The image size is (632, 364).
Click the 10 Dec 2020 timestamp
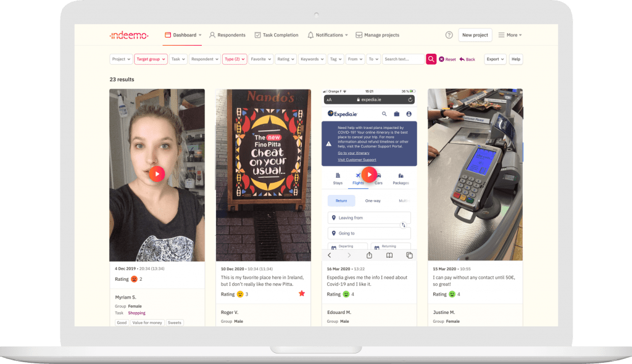point(247,269)
